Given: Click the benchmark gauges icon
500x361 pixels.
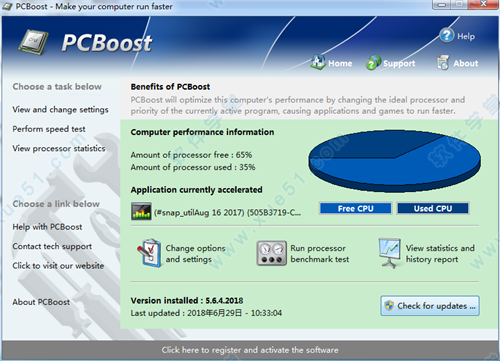Looking at the screenshot, I should click(271, 253).
